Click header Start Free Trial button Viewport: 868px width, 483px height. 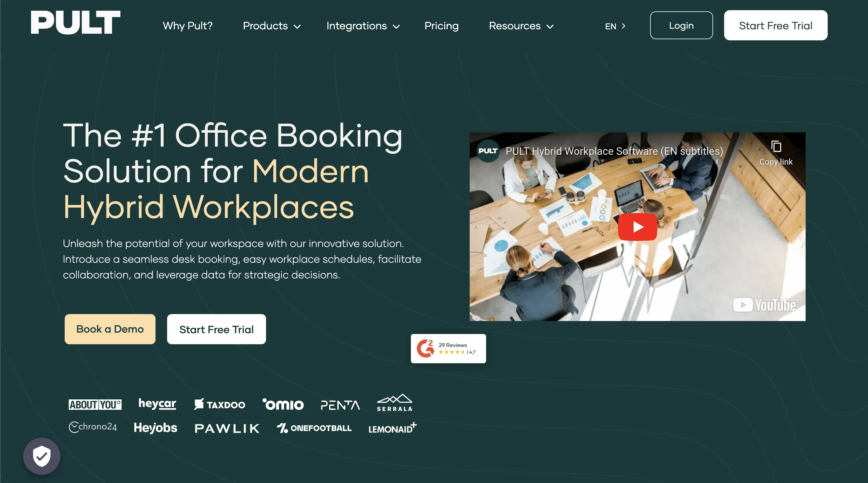point(775,26)
